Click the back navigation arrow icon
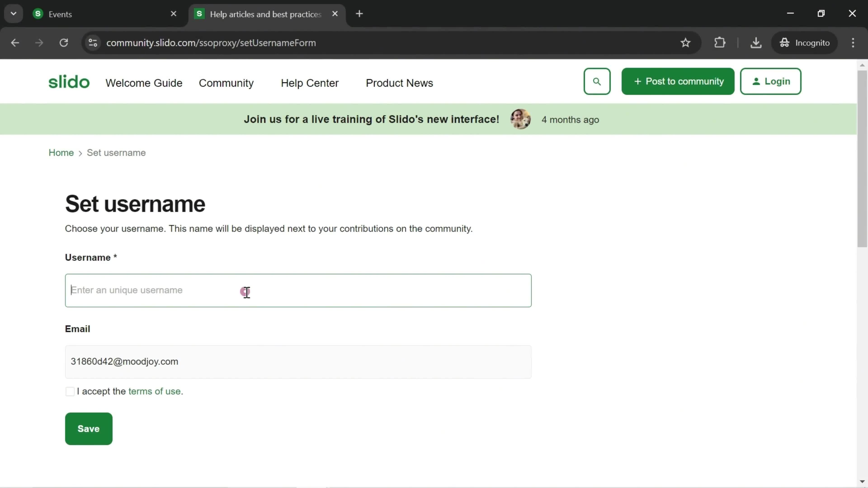Image resolution: width=868 pixels, height=488 pixels. (x=15, y=42)
